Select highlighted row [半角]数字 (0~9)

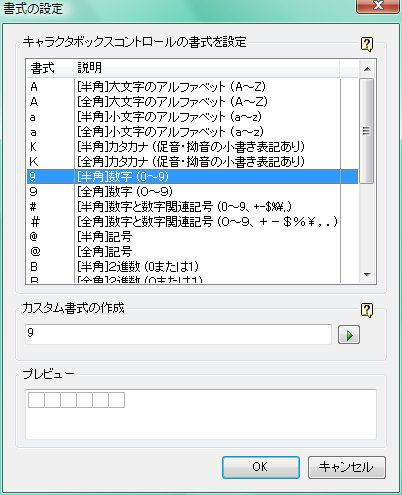192,176
